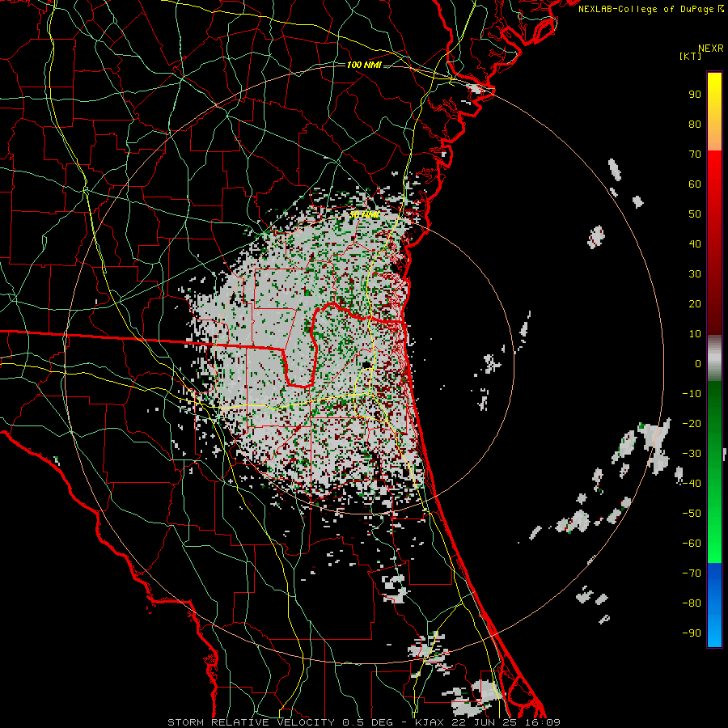Click the -40 value on velocity scale
Viewport: 728px width, 728px height.
[692, 484]
